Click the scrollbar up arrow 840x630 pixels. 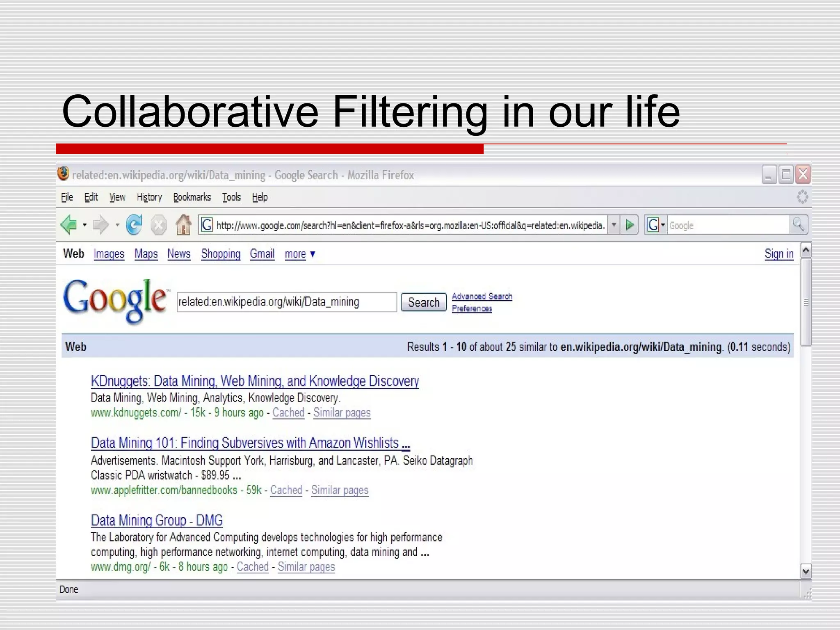click(806, 250)
